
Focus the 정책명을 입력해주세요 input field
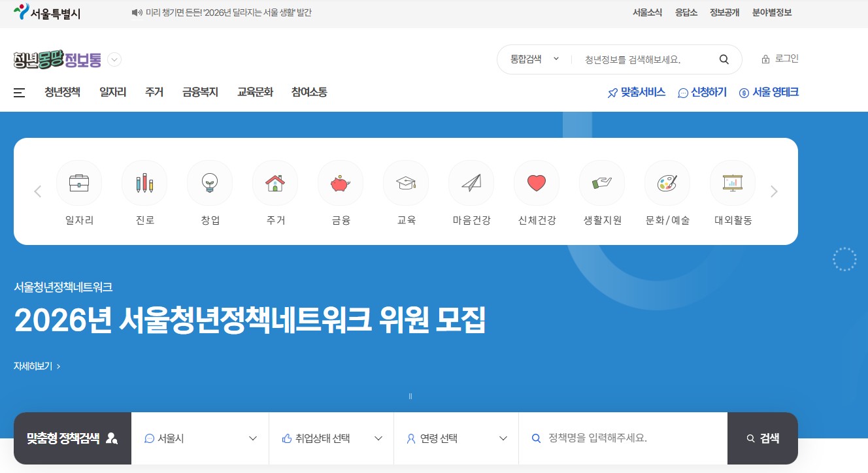coord(623,438)
